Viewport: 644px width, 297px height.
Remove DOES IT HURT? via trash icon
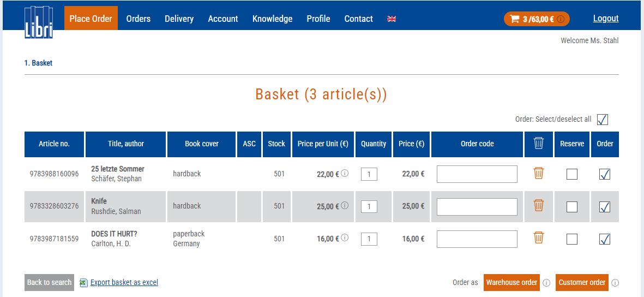(x=538, y=238)
